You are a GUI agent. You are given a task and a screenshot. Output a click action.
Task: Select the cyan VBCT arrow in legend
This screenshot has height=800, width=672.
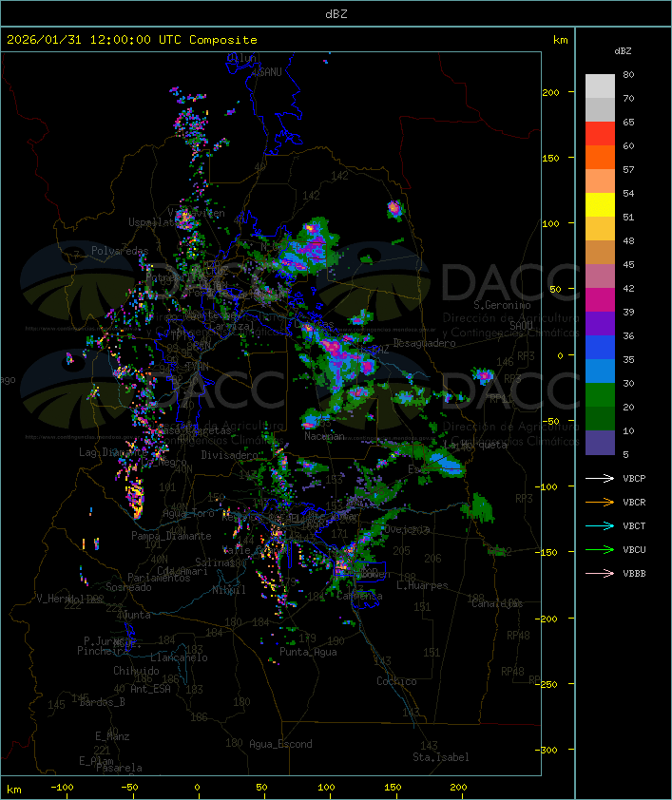point(601,525)
